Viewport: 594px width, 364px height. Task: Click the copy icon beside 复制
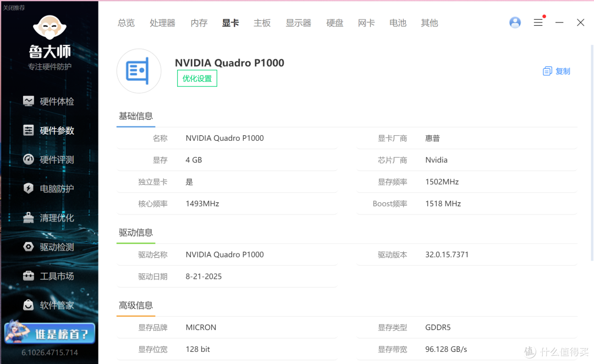click(547, 71)
